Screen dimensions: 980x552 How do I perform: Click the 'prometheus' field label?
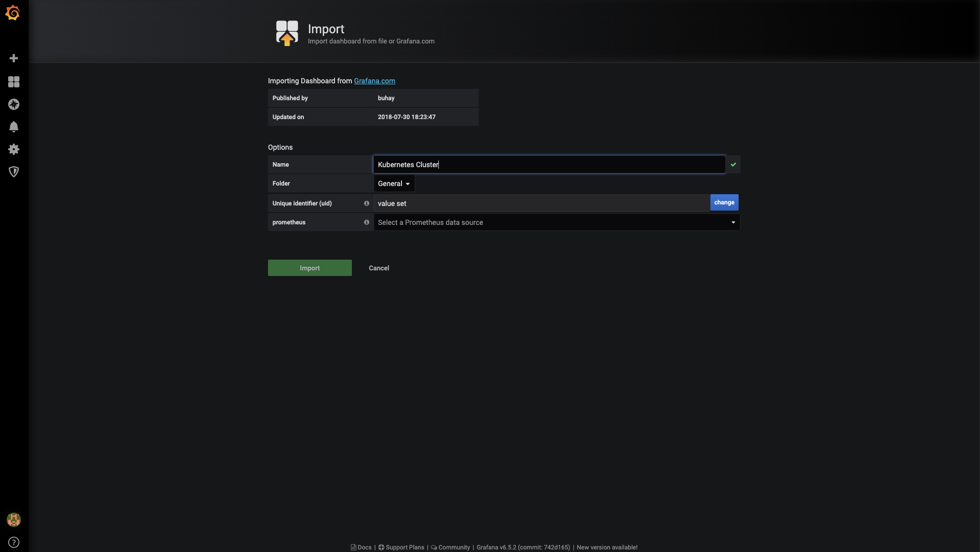click(x=289, y=222)
